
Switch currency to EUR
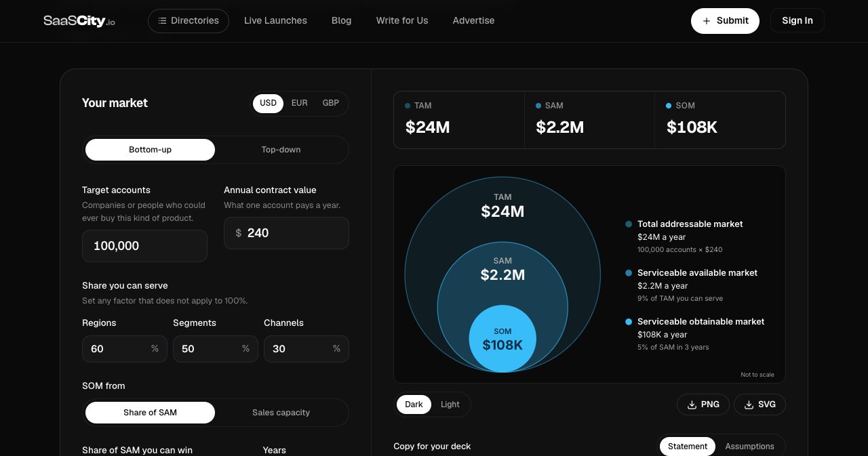pos(299,103)
